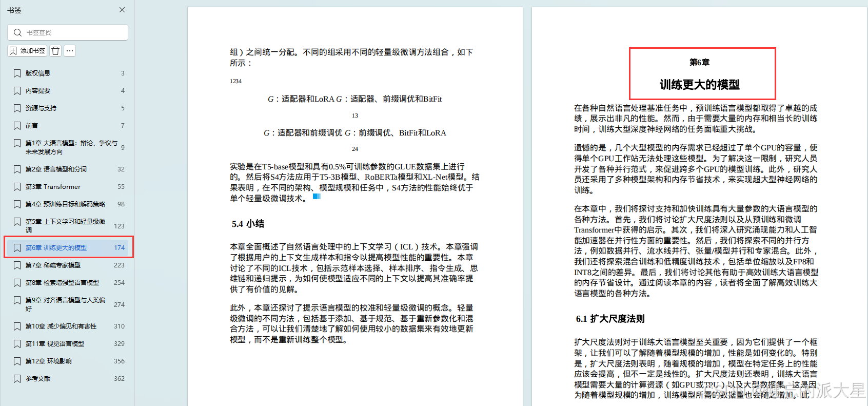Click the bookmark icon beside 第2章

pos(17,169)
